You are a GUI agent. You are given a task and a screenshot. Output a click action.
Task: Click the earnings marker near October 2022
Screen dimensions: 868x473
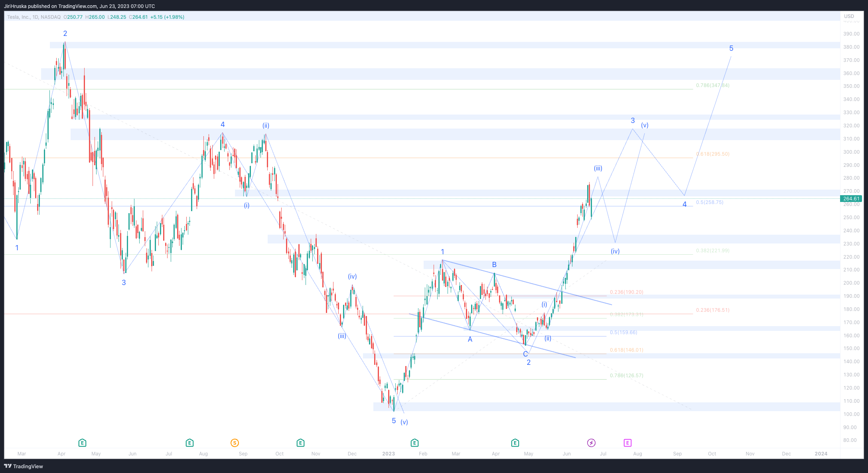tap(300, 443)
